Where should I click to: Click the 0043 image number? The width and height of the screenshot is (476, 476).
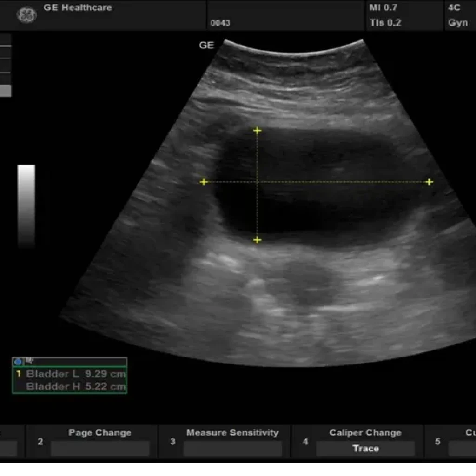click(x=220, y=23)
